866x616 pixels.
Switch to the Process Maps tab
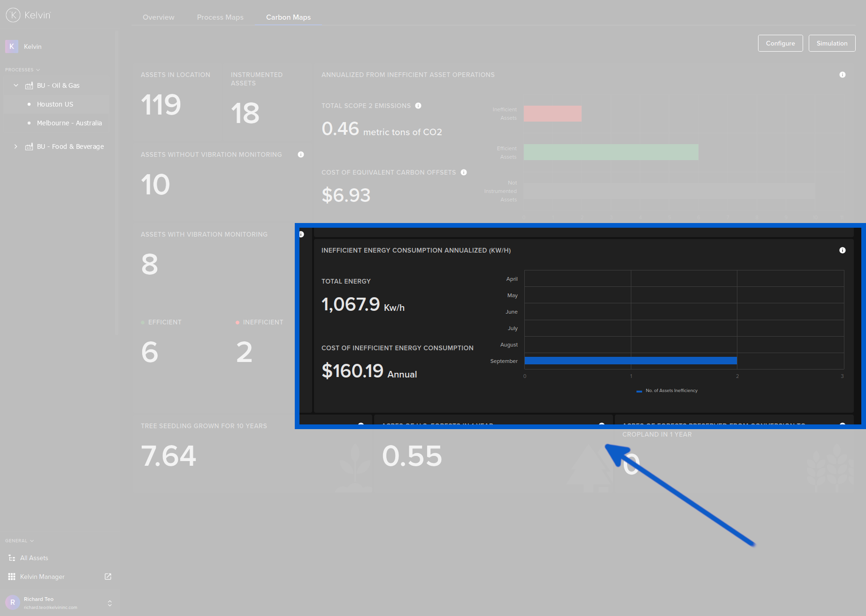[220, 17]
